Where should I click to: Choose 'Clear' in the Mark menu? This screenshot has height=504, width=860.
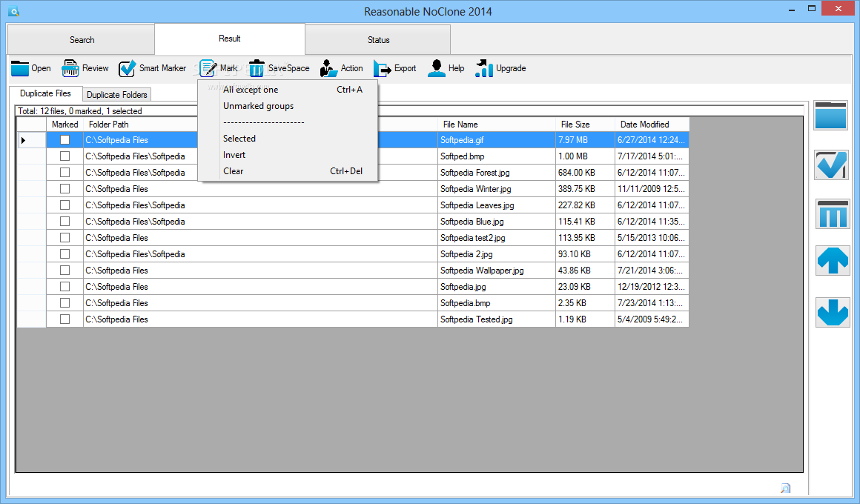(x=288, y=171)
